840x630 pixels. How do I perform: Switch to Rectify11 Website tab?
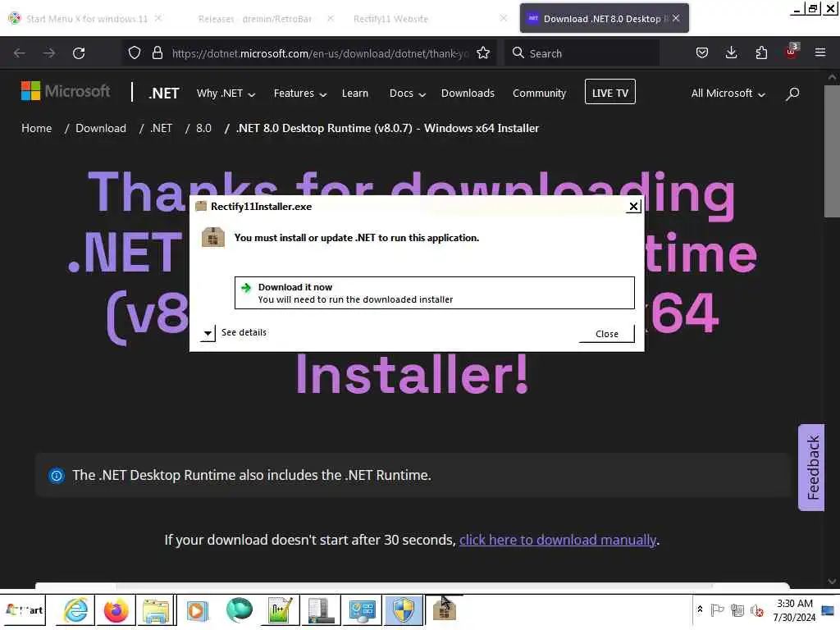click(x=391, y=19)
